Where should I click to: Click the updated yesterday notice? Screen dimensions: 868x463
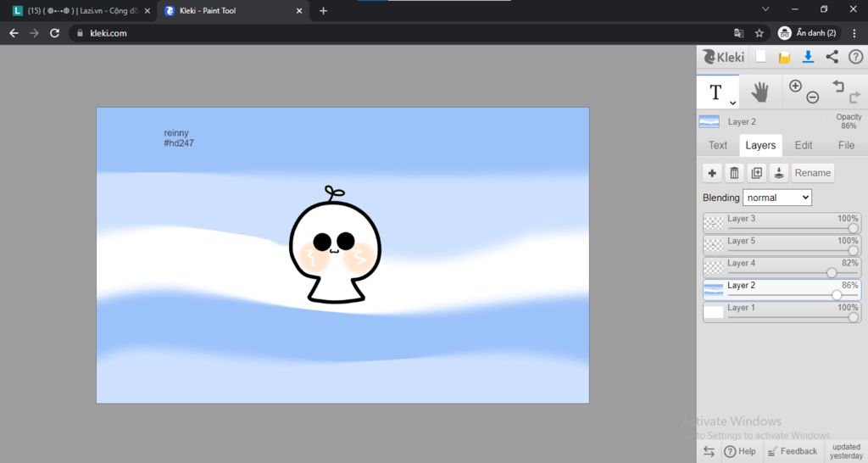[x=847, y=451]
